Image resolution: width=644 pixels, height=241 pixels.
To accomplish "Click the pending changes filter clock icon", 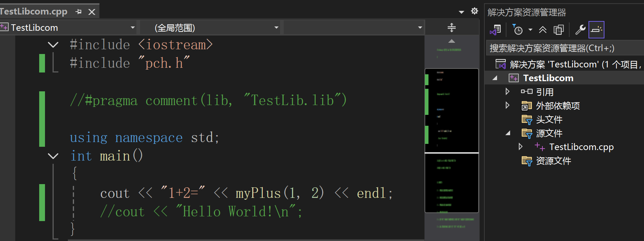I will click(517, 30).
